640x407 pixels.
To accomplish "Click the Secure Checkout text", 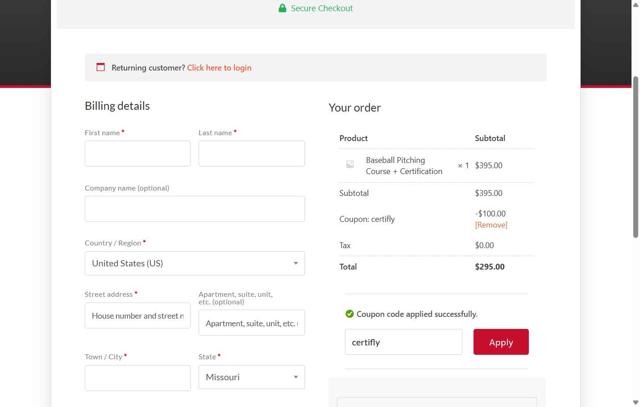I will 322,8.
